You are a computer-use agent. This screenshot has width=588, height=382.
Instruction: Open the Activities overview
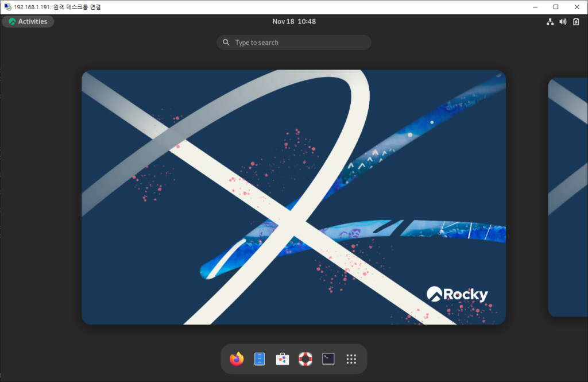click(x=28, y=21)
